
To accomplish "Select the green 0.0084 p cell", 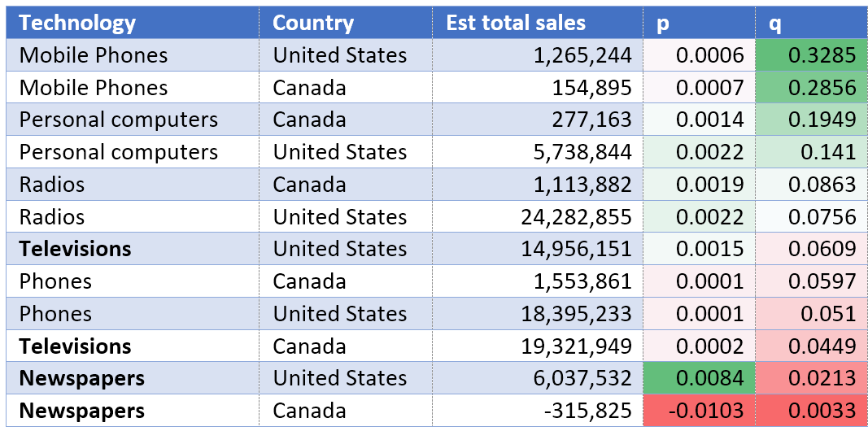I will [x=699, y=378].
